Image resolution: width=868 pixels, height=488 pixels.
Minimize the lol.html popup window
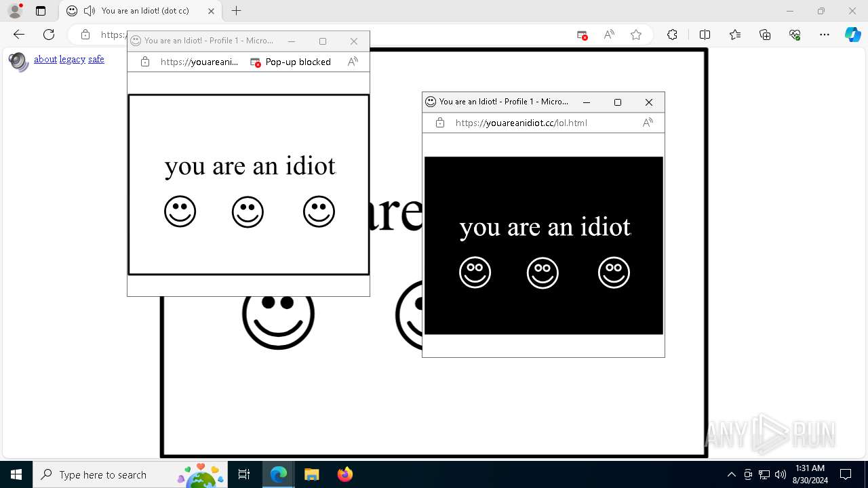point(587,102)
